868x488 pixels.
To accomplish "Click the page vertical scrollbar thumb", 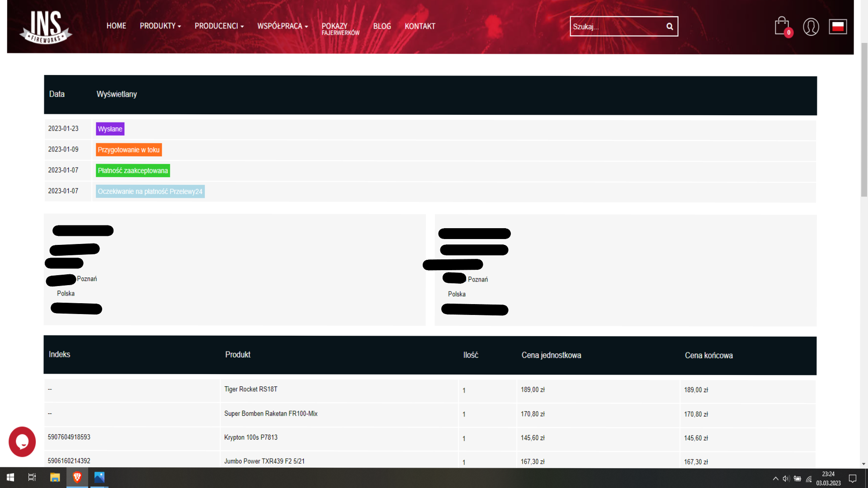I will [x=864, y=120].
